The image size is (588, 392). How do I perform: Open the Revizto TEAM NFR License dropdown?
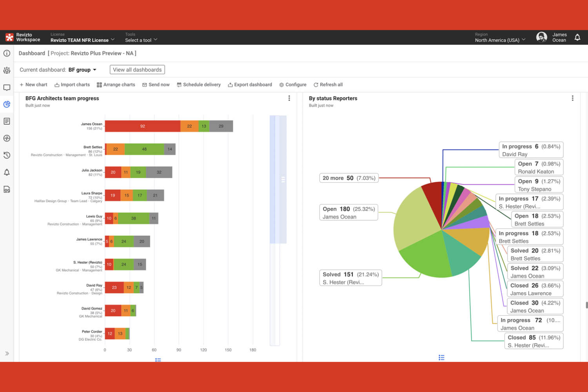point(83,40)
